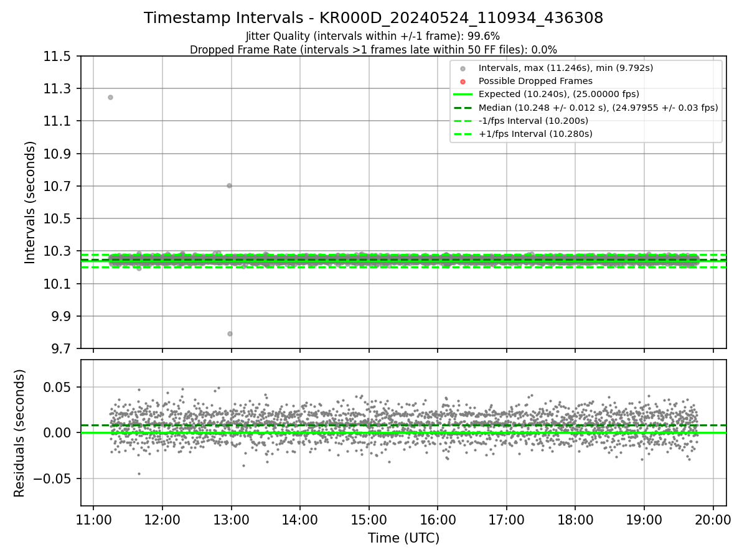
Task: Select the 'Jitter Quality' 99.6% subtitle line
Action: pyautogui.click(x=373, y=37)
